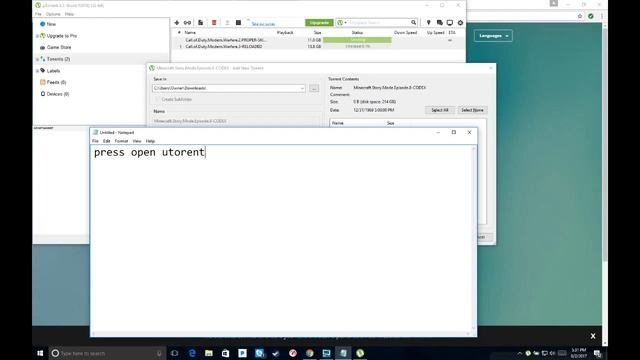
Task: Open the Windows Start menu
Action: (40, 353)
